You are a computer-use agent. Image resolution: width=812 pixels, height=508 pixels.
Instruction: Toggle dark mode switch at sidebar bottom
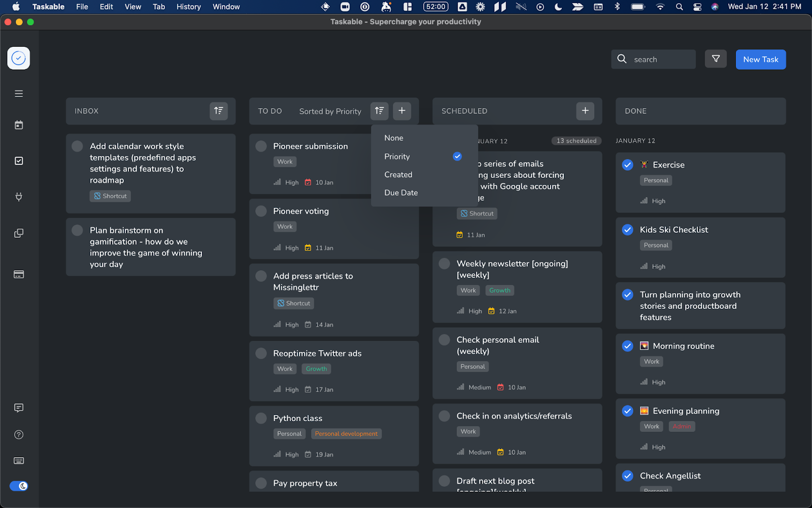(x=19, y=486)
